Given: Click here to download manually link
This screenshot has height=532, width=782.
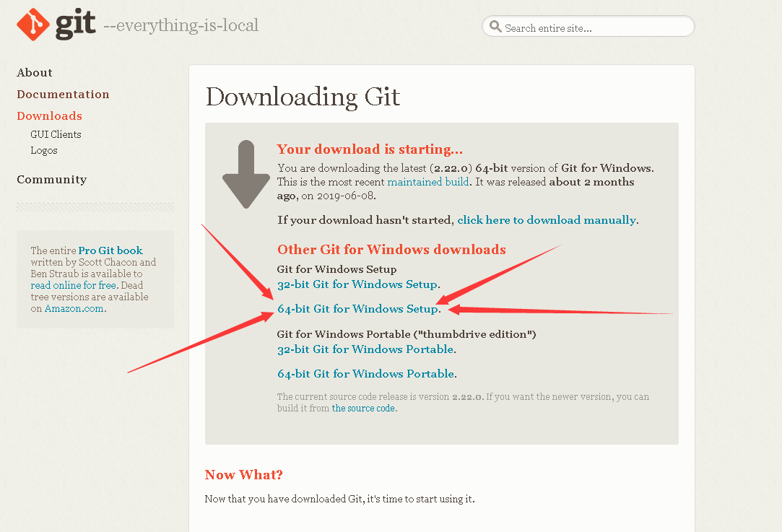Looking at the screenshot, I should click(547, 220).
